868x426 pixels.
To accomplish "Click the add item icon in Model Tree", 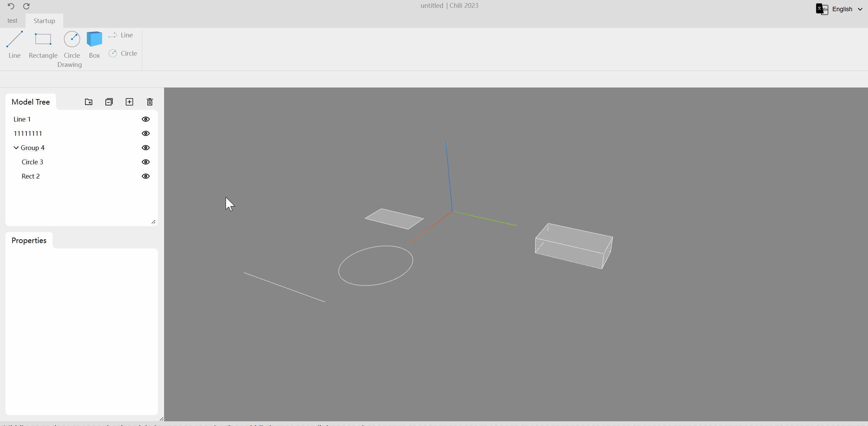I will [x=129, y=102].
